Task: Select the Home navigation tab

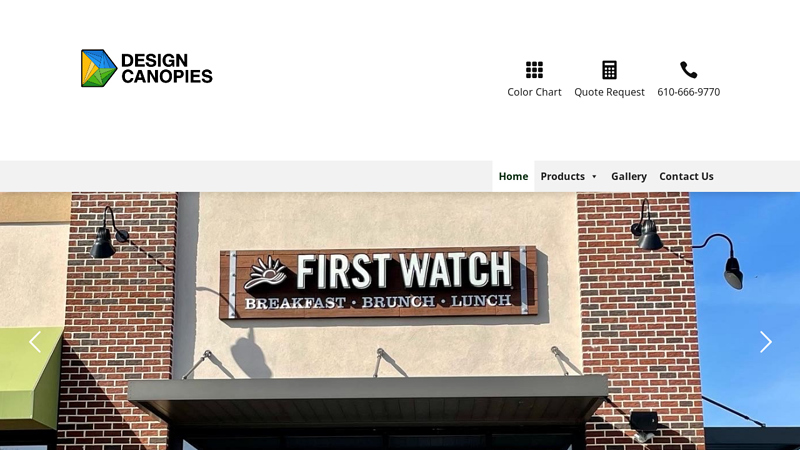Action: tap(513, 176)
